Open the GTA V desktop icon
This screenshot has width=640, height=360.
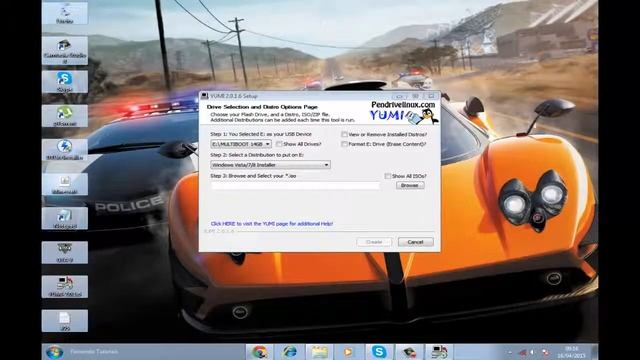click(x=64, y=252)
